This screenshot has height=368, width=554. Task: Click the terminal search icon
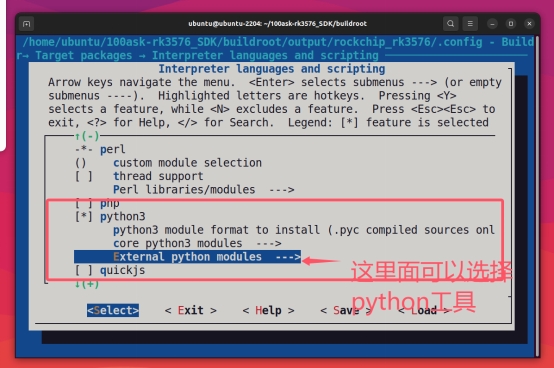point(450,24)
